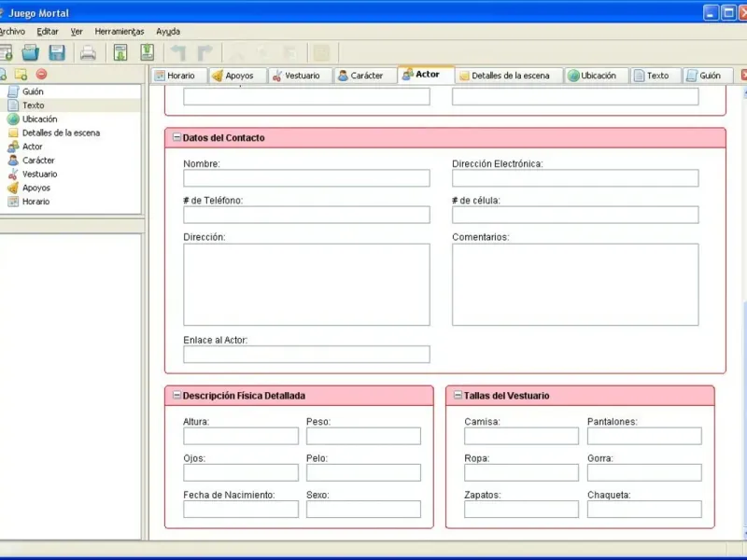747x560 pixels.
Task: Collapse the Descripción Física Detallada section
Action: click(x=176, y=395)
